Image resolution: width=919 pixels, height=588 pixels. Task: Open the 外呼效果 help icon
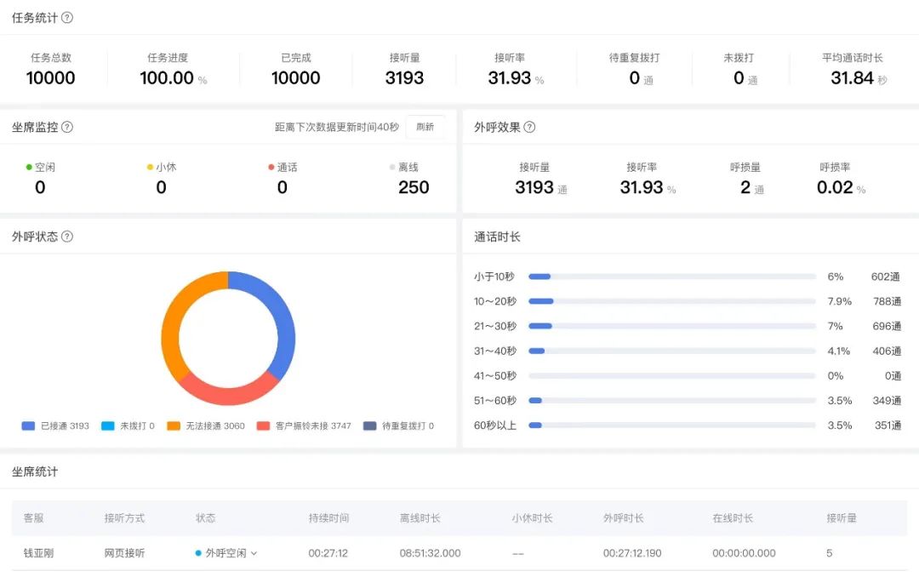(529, 127)
